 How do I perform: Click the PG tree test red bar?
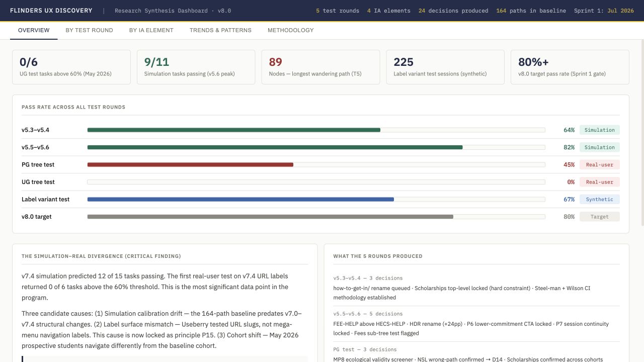pyautogui.click(x=190, y=165)
